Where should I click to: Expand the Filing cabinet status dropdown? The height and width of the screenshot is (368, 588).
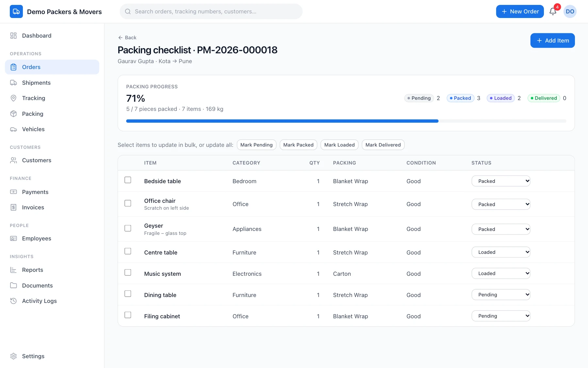pos(501,316)
